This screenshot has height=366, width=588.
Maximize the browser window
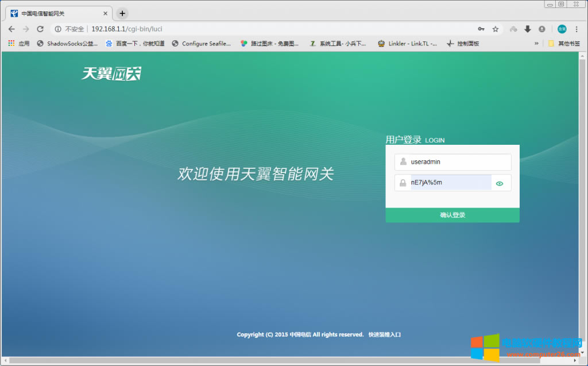tap(562, 4)
